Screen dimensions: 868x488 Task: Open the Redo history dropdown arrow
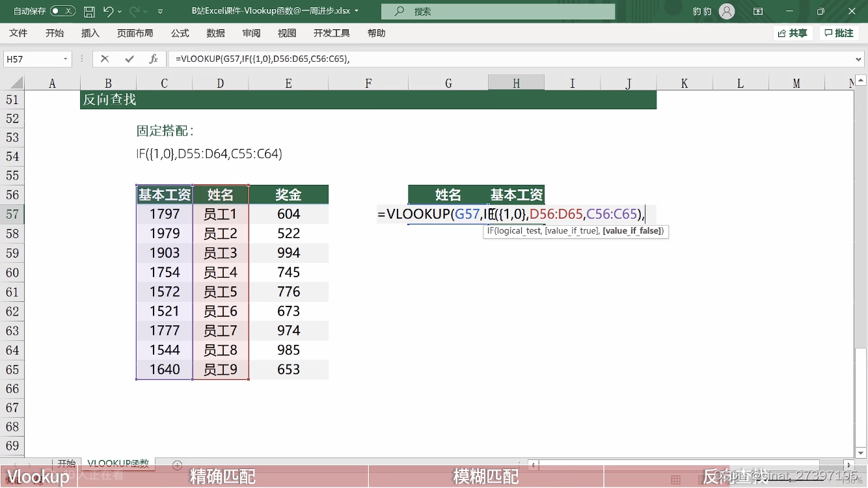pos(146,11)
